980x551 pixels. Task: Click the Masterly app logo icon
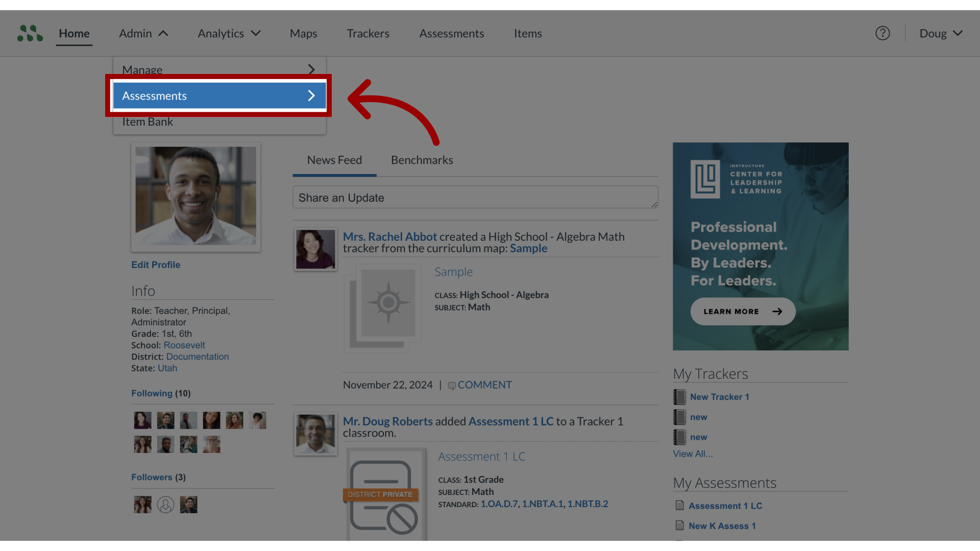pyautogui.click(x=29, y=33)
